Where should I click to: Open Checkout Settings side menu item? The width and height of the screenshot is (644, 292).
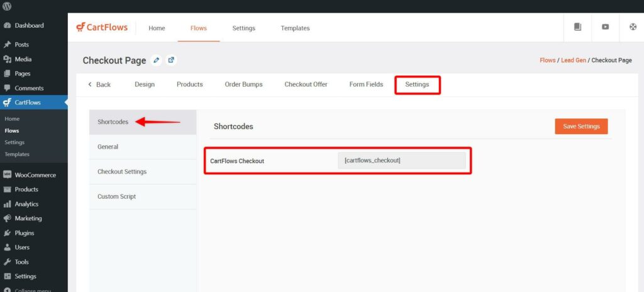(x=143, y=172)
